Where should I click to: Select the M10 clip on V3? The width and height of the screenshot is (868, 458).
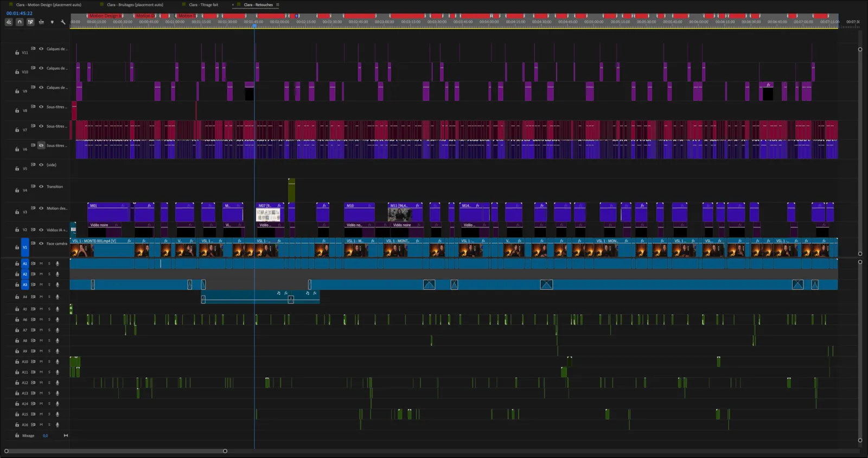click(359, 212)
